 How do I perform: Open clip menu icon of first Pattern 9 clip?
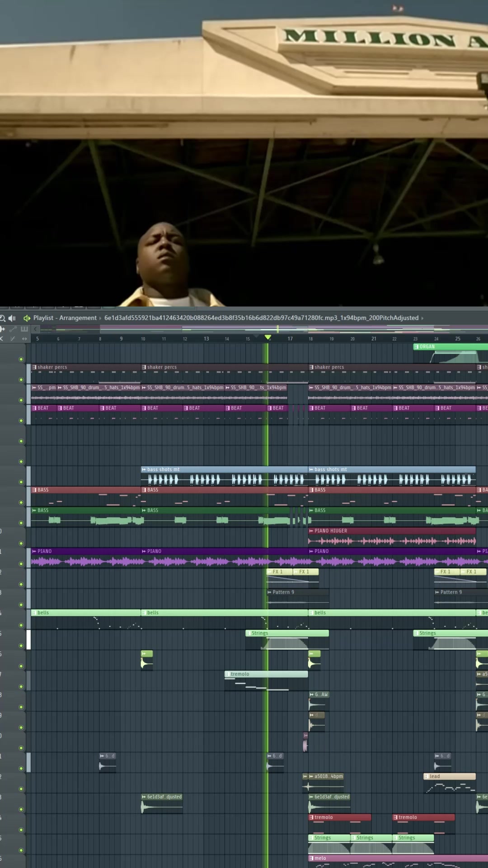pyautogui.click(x=269, y=592)
